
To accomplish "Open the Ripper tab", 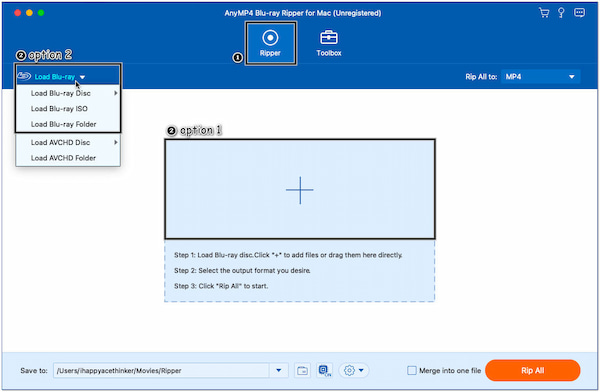I will [271, 43].
